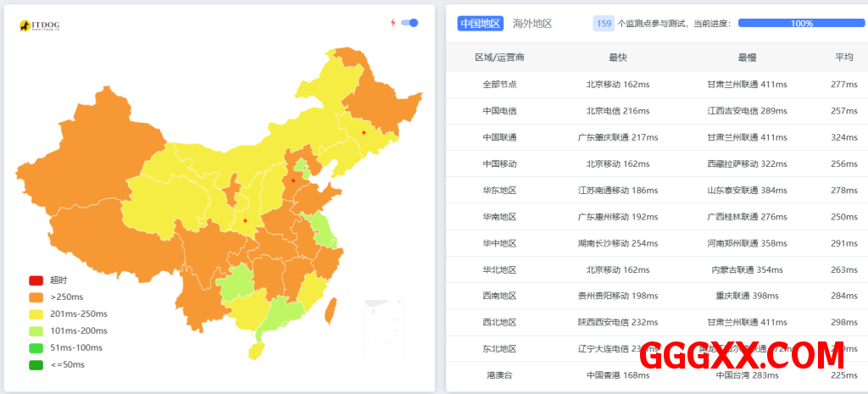This screenshot has height=394, width=868.
Task: Click the lightning marker in central China
Action: (246, 220)
